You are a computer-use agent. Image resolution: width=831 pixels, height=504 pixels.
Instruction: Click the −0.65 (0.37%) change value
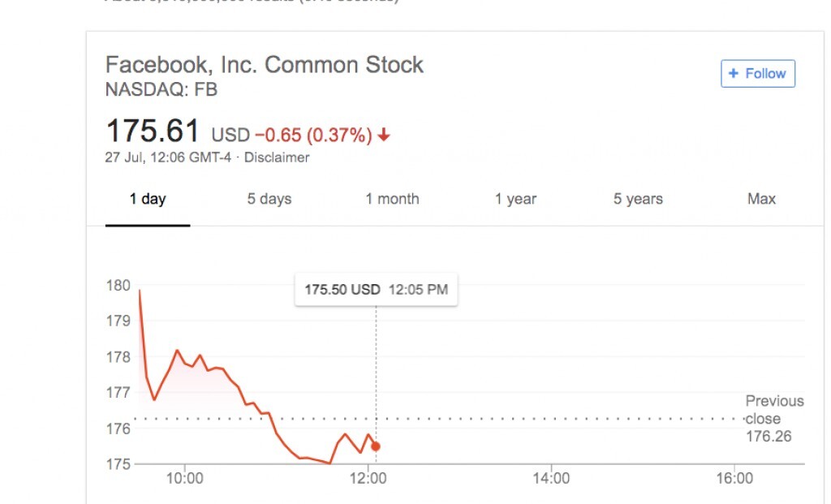pyautogui.click(x=313, y=136)
